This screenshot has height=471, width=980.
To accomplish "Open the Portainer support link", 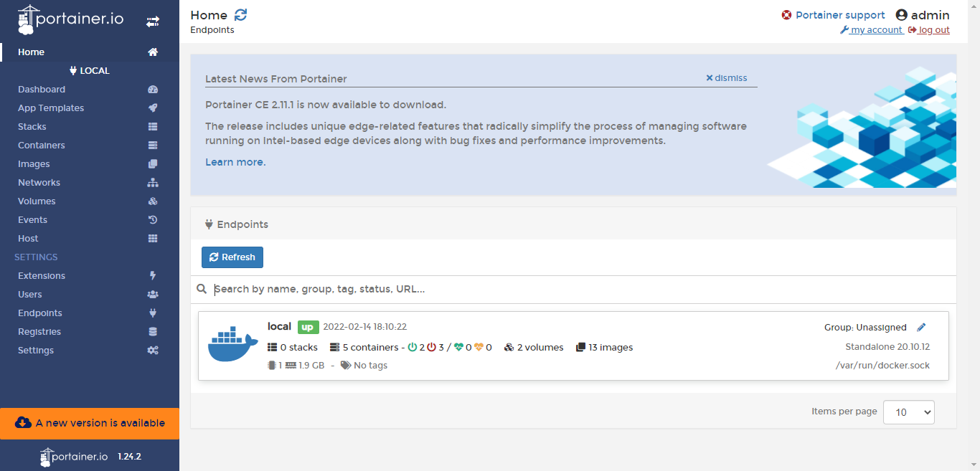I will (x=833, y=15).
